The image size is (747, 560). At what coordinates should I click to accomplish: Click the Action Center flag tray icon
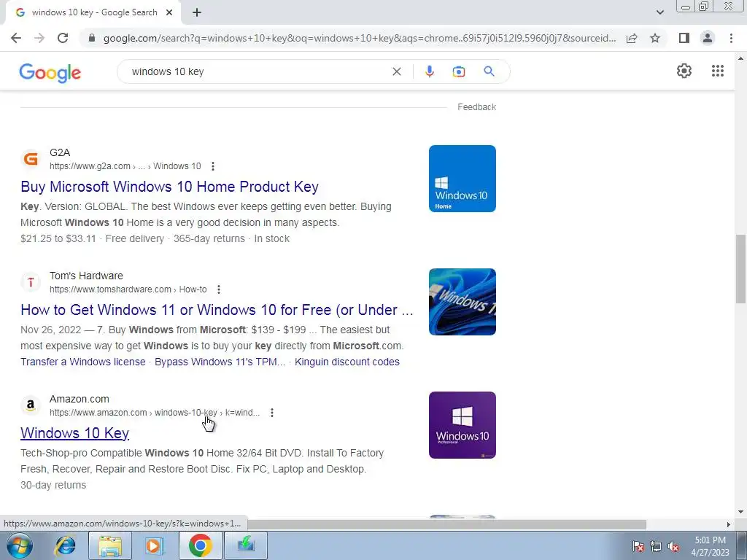tap(638, 546)
